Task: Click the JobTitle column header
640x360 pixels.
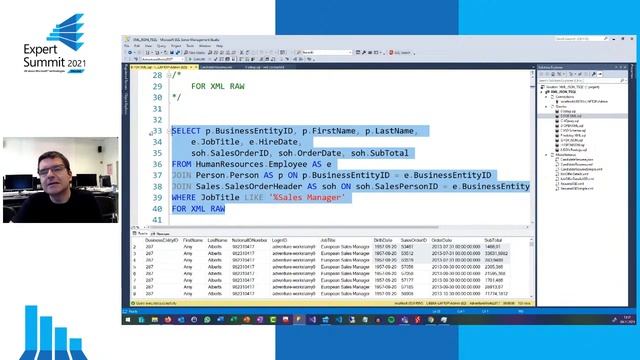Action: pyautogui.click(x=328, y=240)
